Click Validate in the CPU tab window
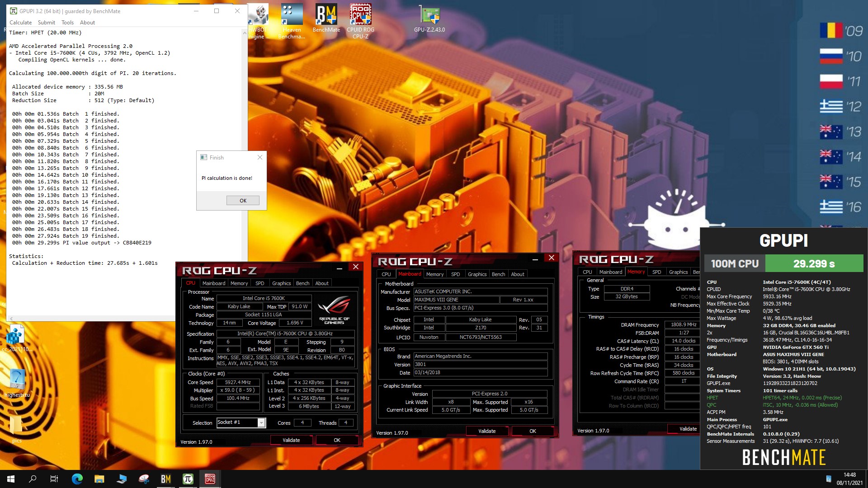The height and width of the screenshot is (488, 868). click(291, 440)
